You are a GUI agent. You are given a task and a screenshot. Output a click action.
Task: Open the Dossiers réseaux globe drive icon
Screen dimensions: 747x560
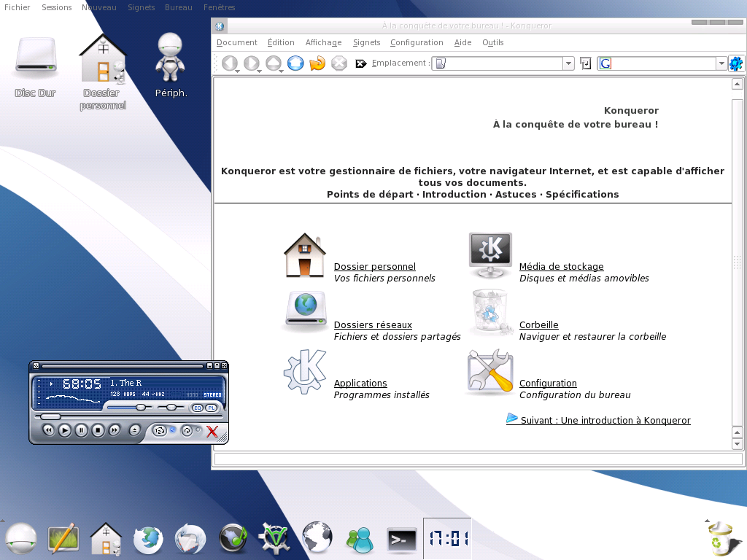pos(306,311)
